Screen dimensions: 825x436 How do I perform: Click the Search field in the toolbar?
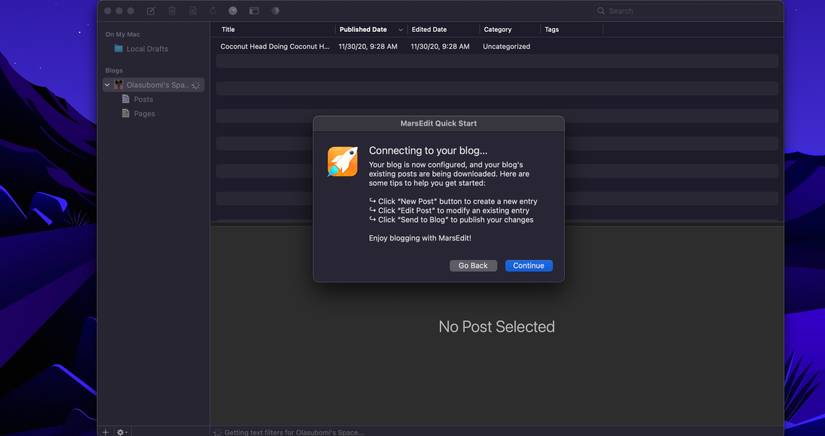click(685, 11)
